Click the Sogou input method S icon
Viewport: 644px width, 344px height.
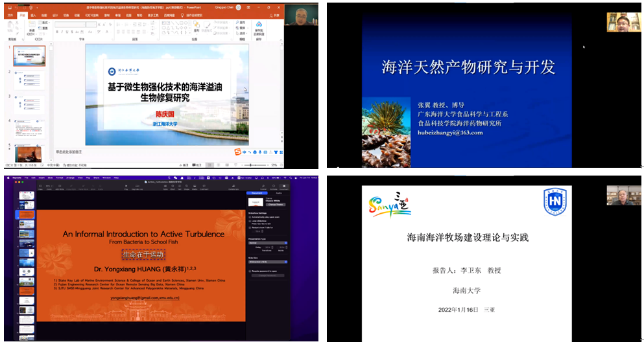[x=238, y=152]
